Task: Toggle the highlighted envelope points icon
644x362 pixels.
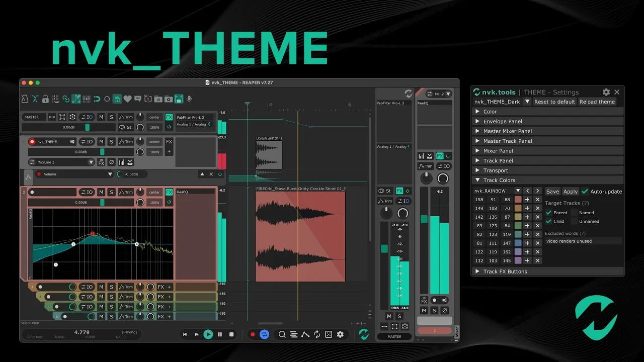Action: pos(76,99)
